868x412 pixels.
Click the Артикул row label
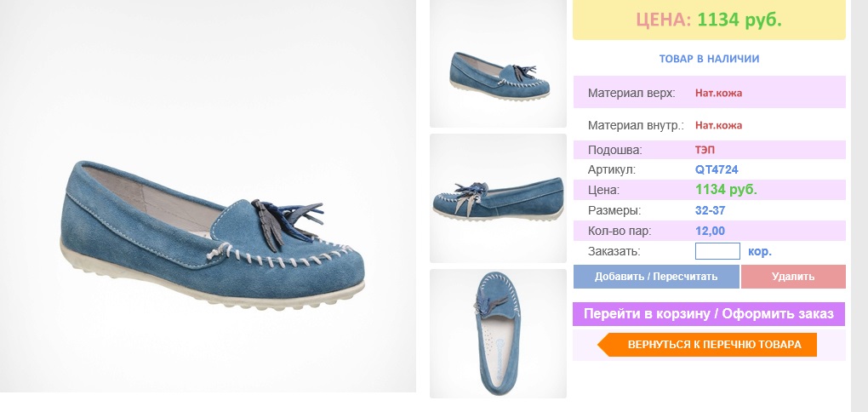pyautogui.click(x=612, y=169)
